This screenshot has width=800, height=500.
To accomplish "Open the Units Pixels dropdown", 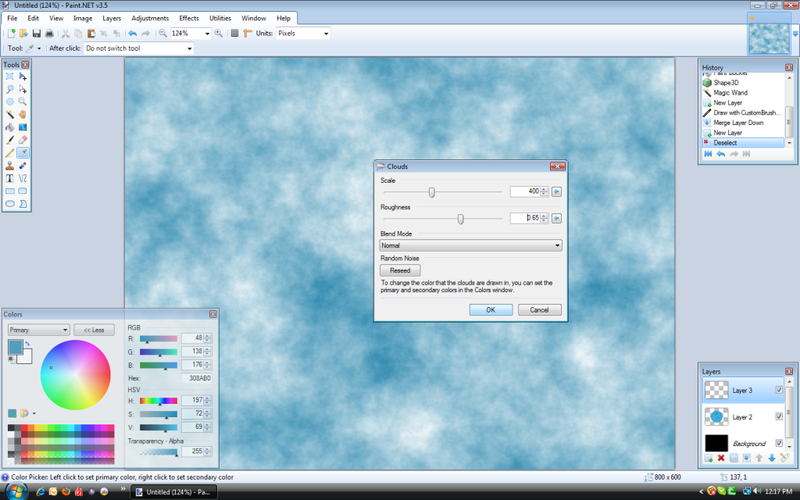I will click(x=326, y=33).
